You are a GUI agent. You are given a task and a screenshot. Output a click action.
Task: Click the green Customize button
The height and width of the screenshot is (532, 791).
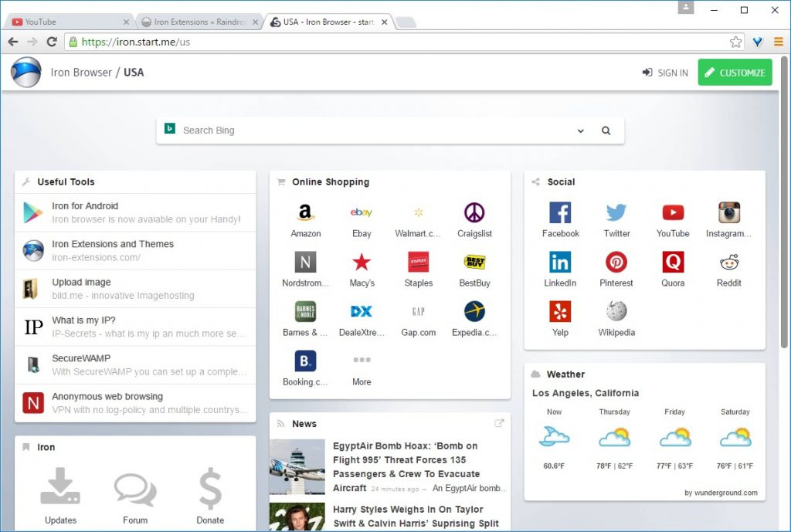[x=735, y=73]
